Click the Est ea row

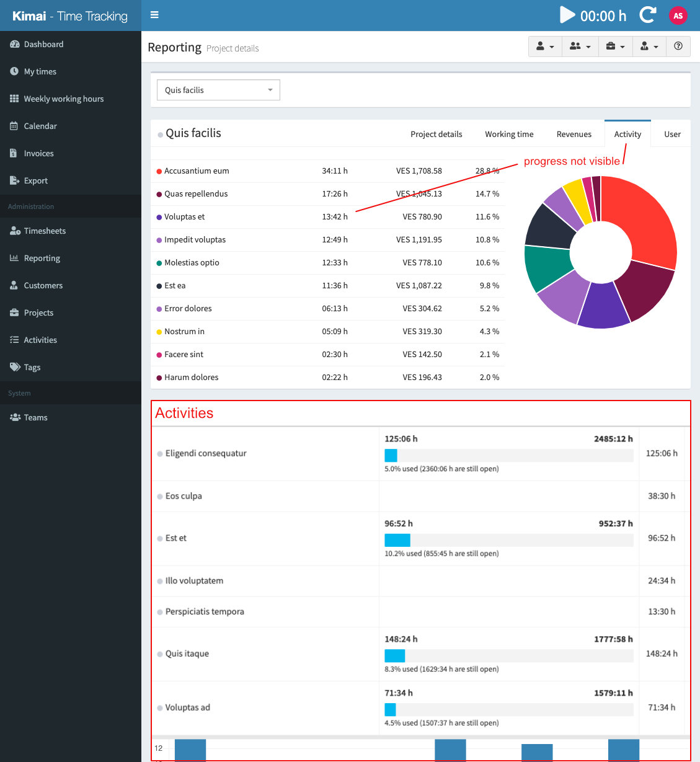click(328, 285)
